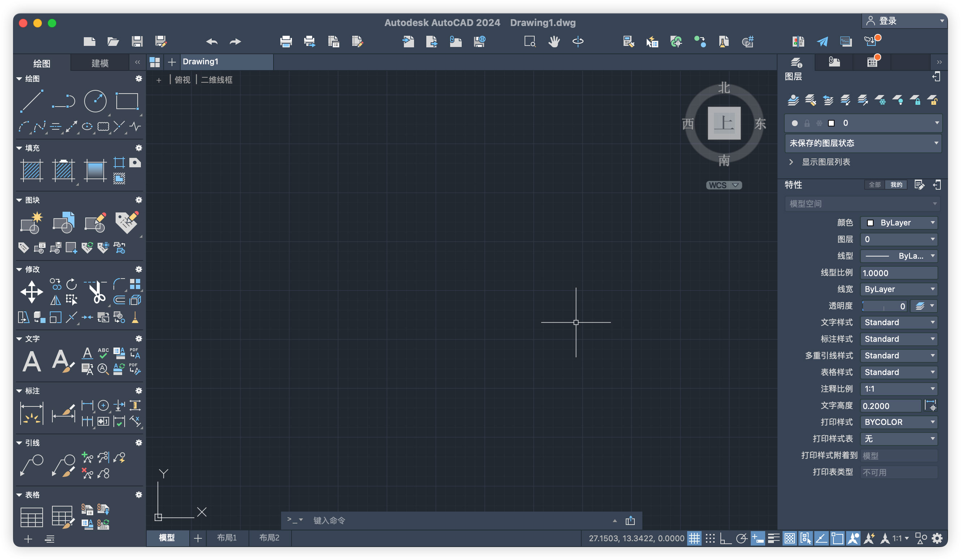This screenshot has height=560, width=961.
Task: Open the WCS coordinate system dropdown
Action: click(724, 185)
